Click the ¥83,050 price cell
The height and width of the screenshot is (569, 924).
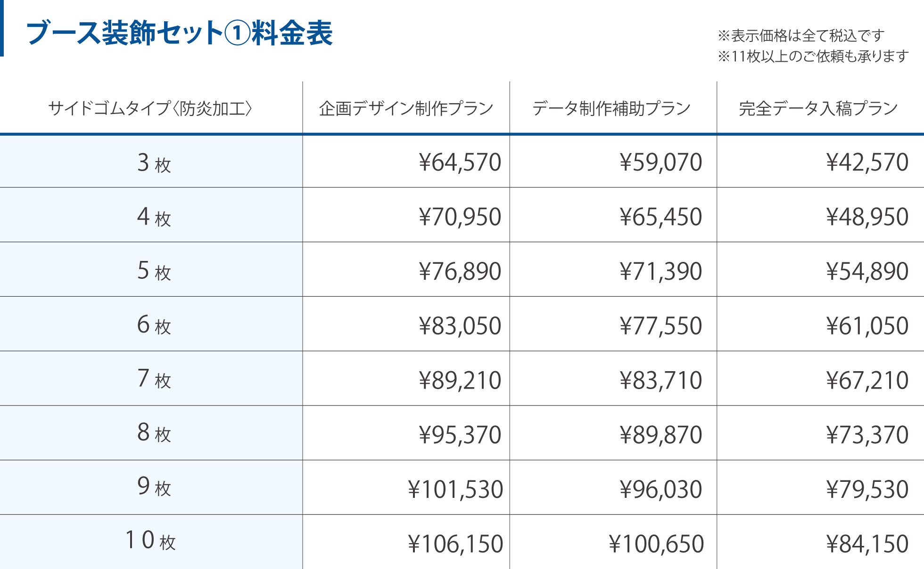point(460,326)
